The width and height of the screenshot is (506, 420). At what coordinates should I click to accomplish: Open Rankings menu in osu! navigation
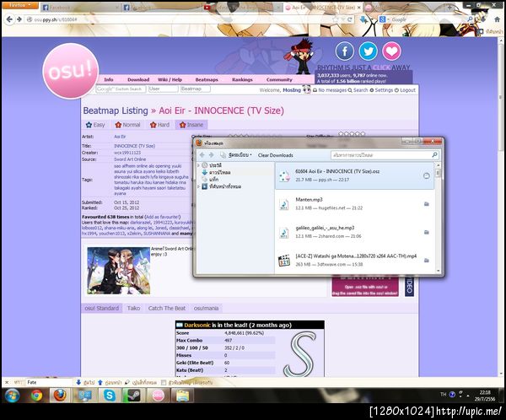coord(242,79)
